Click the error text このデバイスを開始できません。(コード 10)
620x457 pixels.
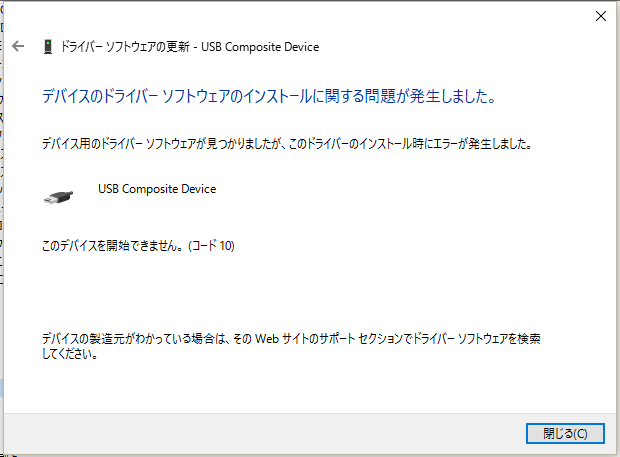(x=138, y=246)
